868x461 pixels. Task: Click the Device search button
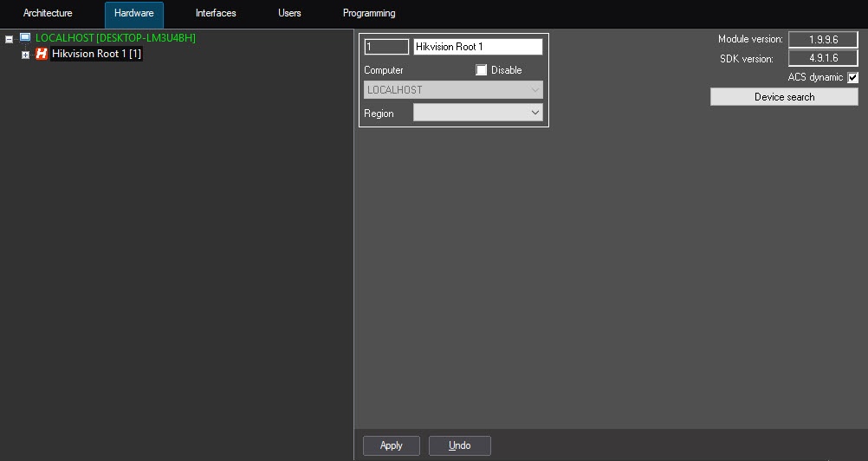click(785, 97)
